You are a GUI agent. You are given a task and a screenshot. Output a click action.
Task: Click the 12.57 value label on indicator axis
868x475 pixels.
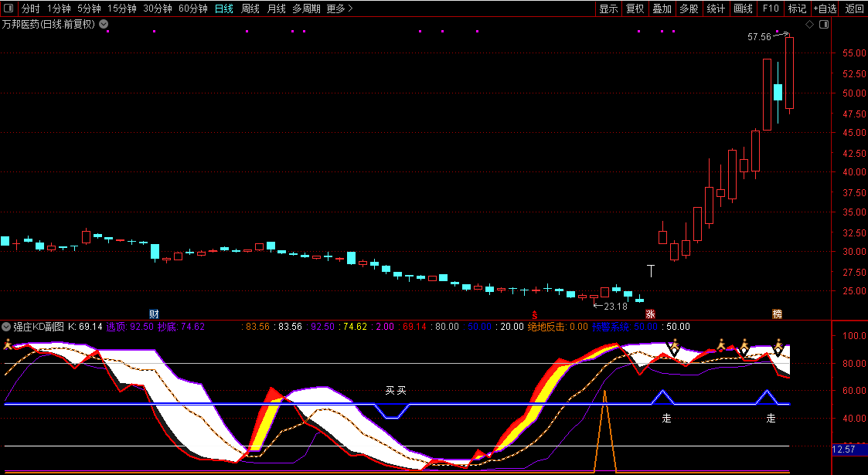point(849,450)
